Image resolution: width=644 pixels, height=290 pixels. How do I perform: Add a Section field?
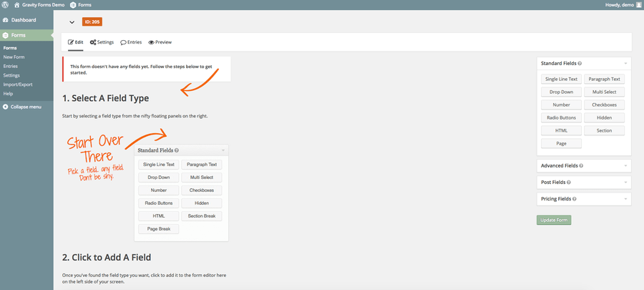click(604, 130)
